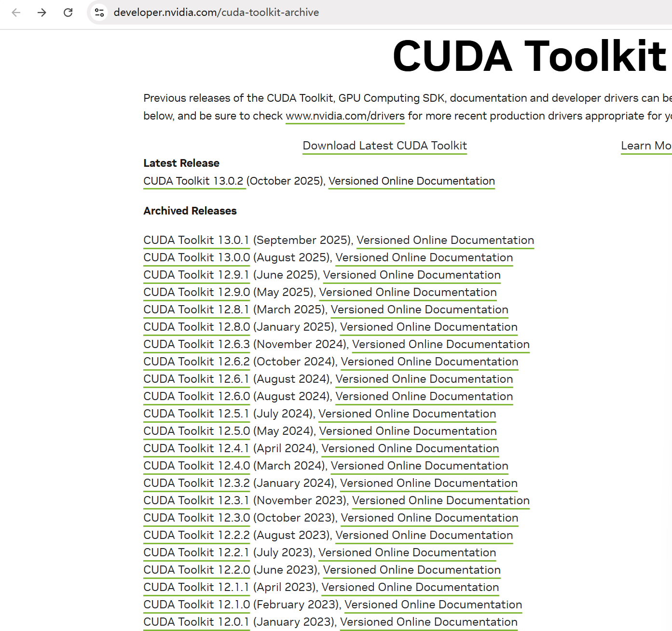The height and width of the screenshot is (631, 672).
Task: Open Versioned Online Documentation for 12.3.2
Action: point(428,483)
